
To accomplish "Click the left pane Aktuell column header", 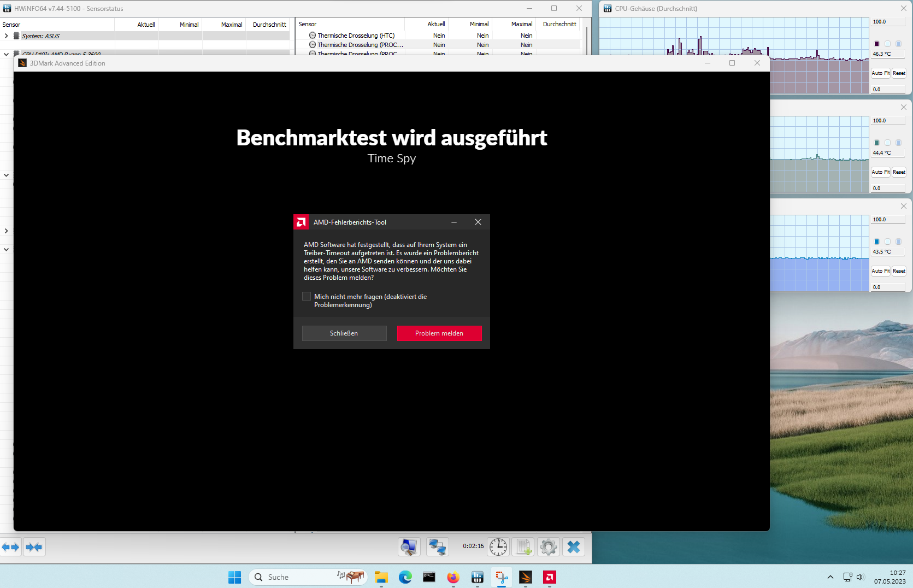I will pyautogui.click(x=137, y=25).
